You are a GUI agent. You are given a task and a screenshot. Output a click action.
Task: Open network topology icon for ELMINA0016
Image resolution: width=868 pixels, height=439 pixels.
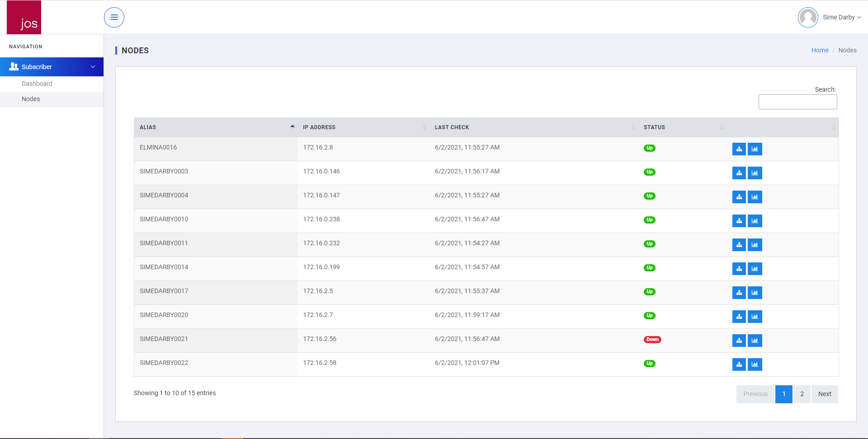coord(739,149)
